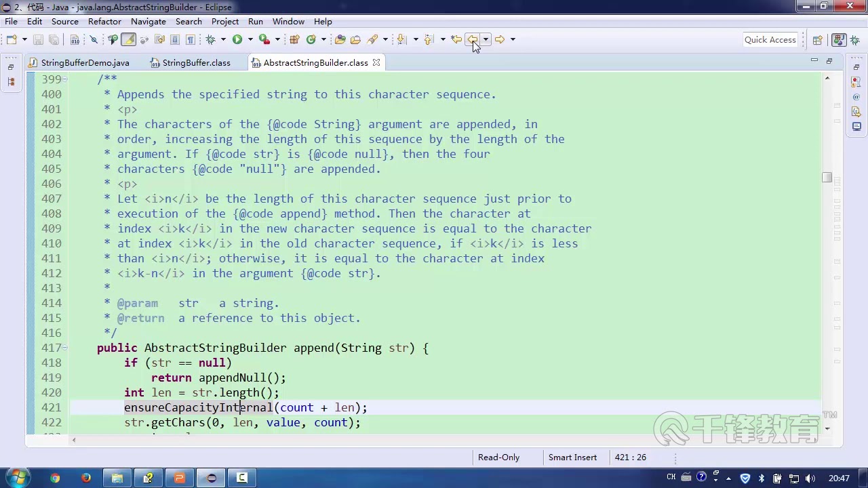Screen dimensions: 868x488
Task: Open the New wizard dropdown arrow
Action: [x=24, y=39]
